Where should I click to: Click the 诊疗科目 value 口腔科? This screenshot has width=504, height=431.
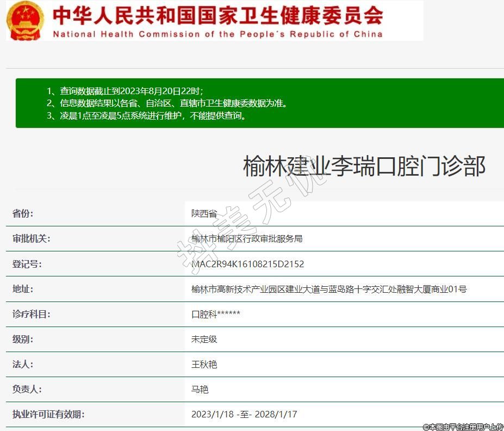pyautogui.click(x=215, y=314)
